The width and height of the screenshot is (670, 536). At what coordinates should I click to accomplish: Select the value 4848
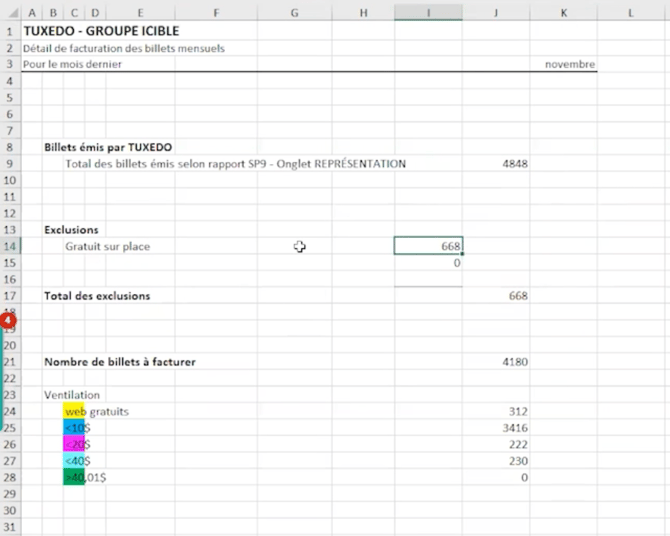[x=515, y=164]
